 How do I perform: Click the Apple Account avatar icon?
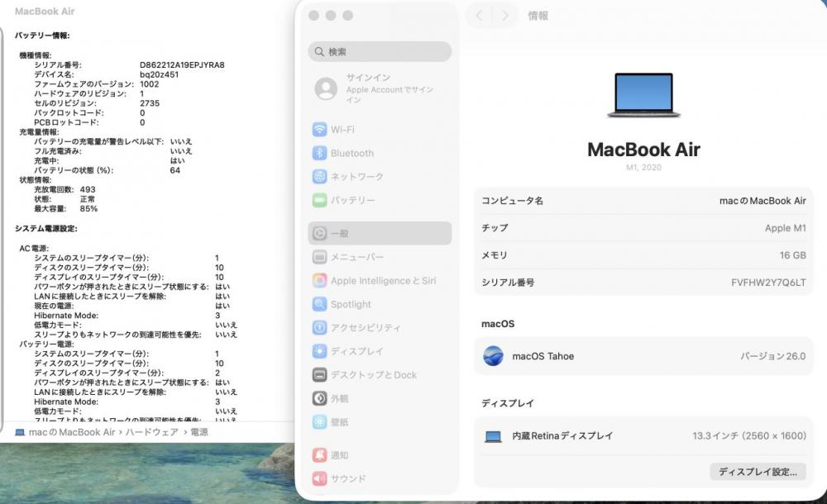pos(326,88)
